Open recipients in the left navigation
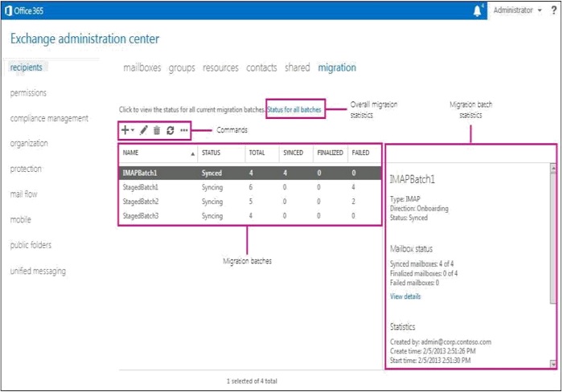This screenshot has height=392, width=563. pyautogui.click(x=26, y=67)
